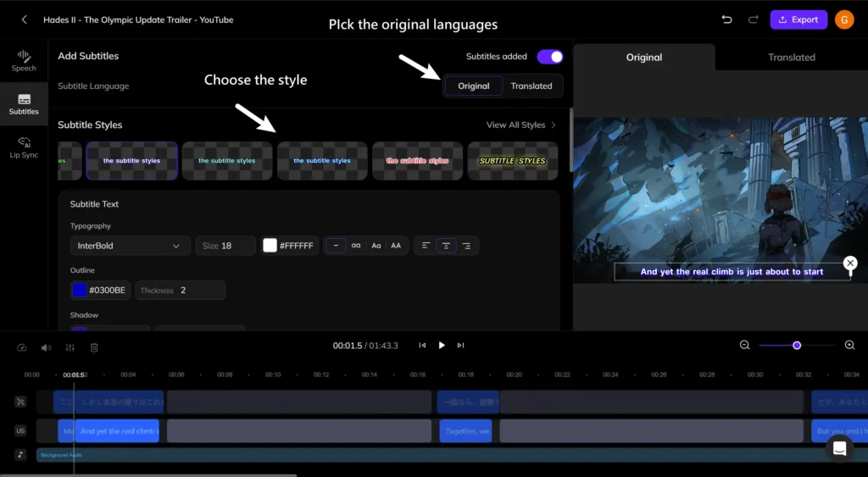Click the 00:10 mark on timeline ruler
The width and height of the screenshot is (868, 477).
pyautogui.click(x=273, y=374)
